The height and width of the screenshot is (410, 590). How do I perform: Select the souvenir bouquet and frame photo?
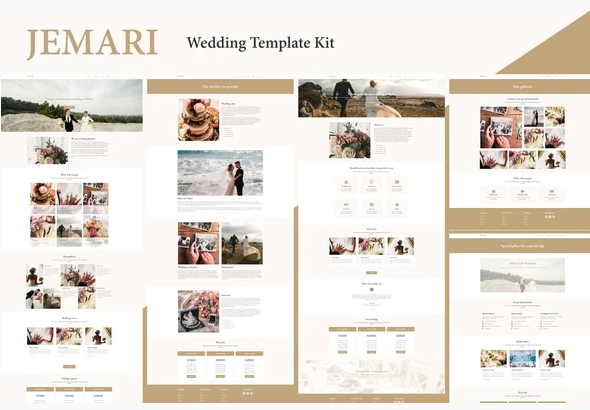click(198, 311)
